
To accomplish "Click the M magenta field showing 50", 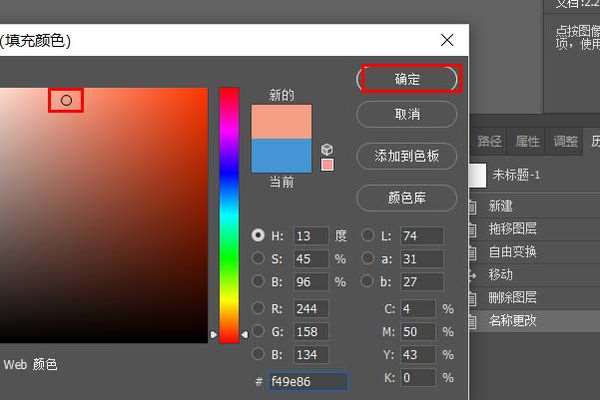I will (x=418, y=331).
